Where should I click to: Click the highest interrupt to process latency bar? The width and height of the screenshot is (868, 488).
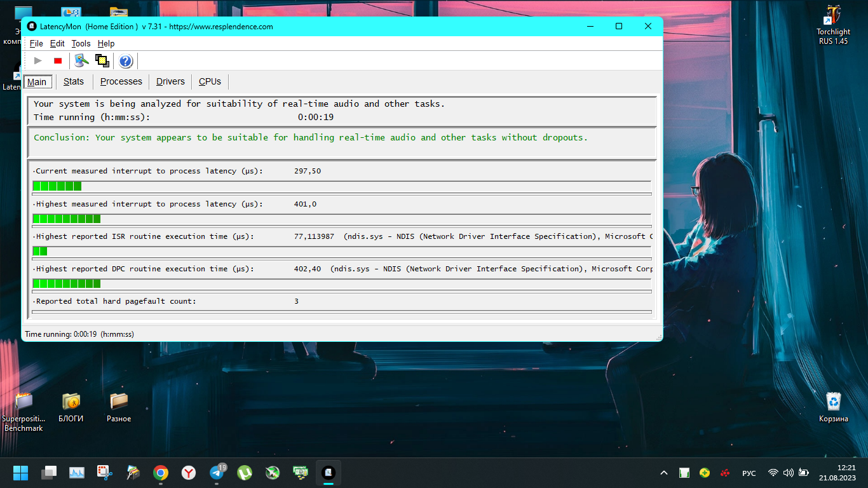342,219
